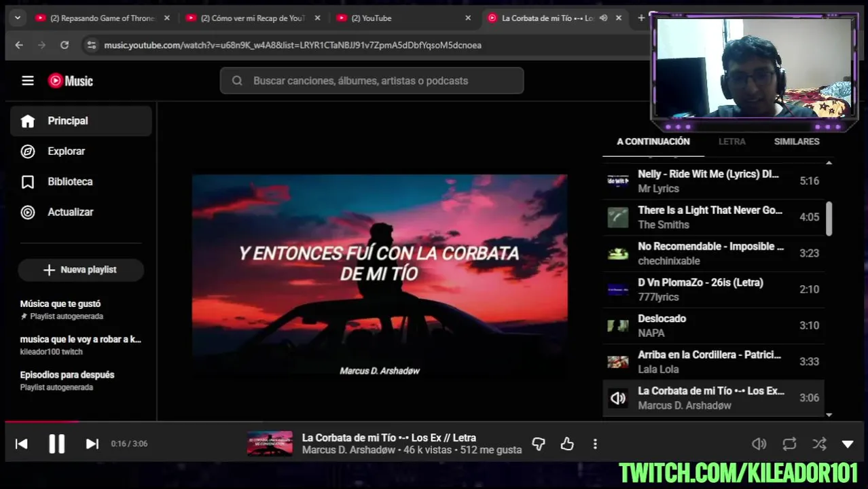Click the queue scrollbar thumb
Viewport: 868px width, 489px height.
(829, 219)
